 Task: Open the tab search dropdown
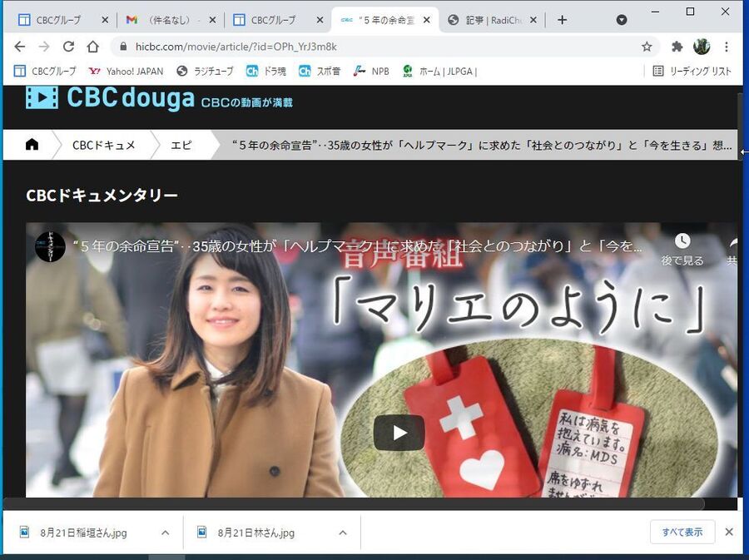click(x=622, y=20)
